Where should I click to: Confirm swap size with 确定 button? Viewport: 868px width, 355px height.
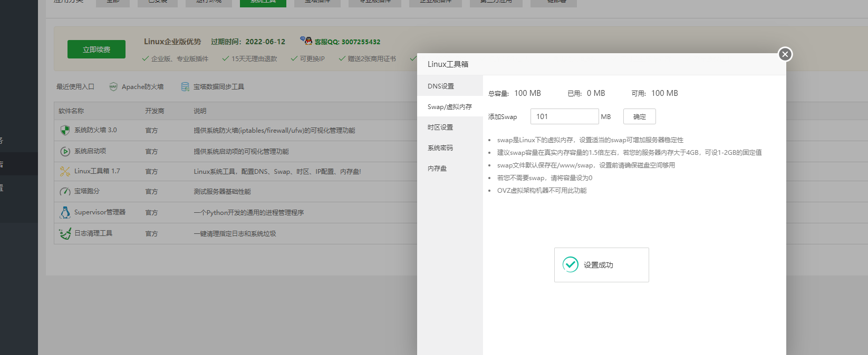point(639,116)
